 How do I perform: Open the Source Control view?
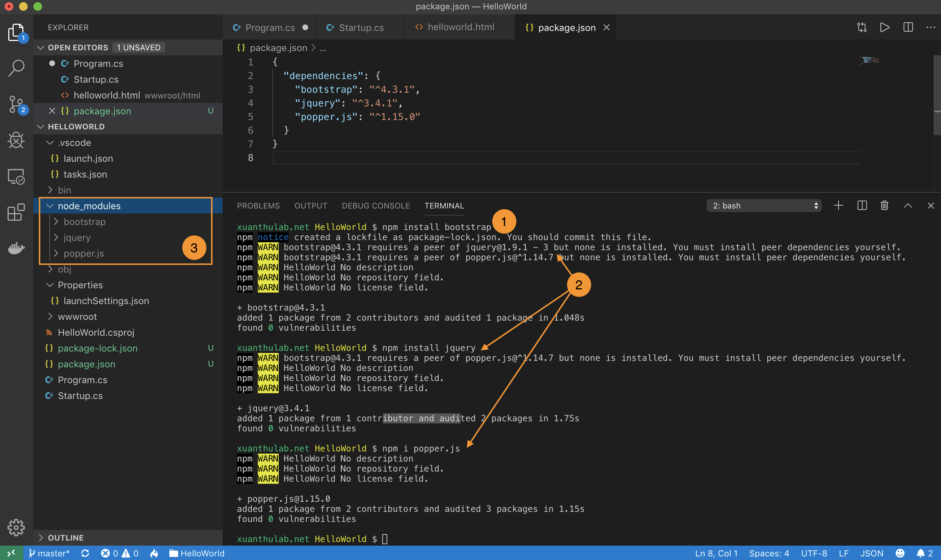point(16,104)
